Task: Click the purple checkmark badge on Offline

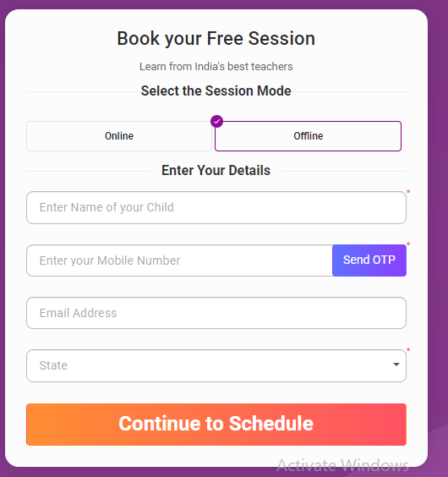Action: pyautogui.click(x=216, y=121)
